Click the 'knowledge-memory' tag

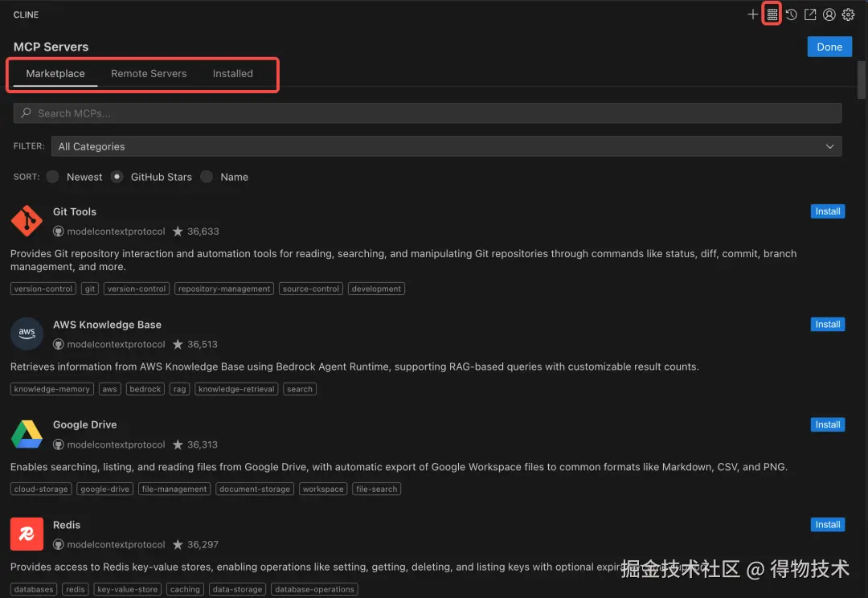[x=52, y=389]
